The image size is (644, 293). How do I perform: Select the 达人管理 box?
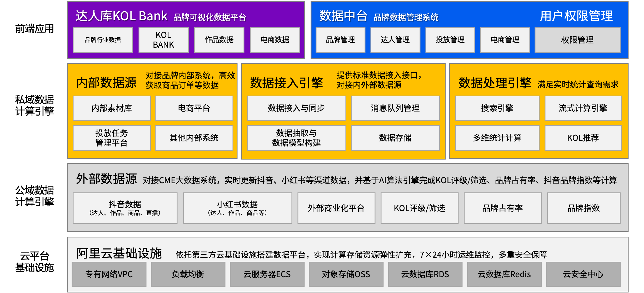tap(395, 40)
